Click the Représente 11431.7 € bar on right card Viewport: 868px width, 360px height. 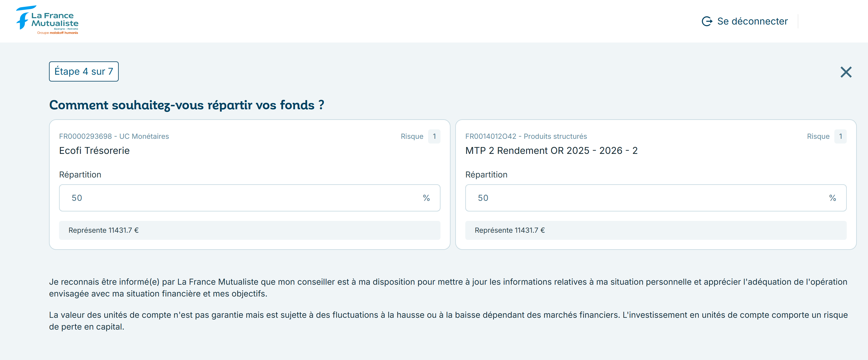[655, 230]
